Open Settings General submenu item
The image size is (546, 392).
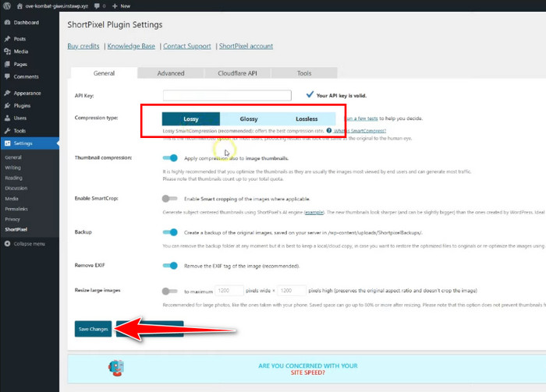pos(13,157)
